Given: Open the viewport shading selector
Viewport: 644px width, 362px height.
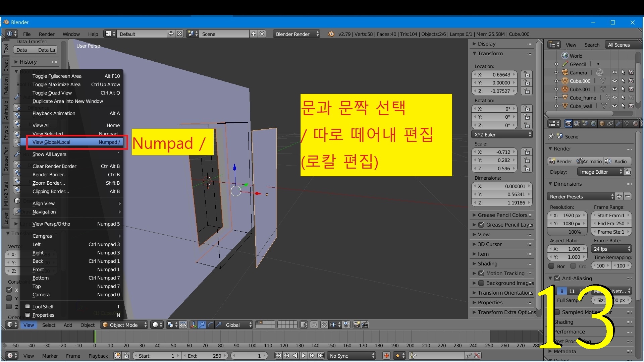Looking at the screenshot, I should click(157, 325).
